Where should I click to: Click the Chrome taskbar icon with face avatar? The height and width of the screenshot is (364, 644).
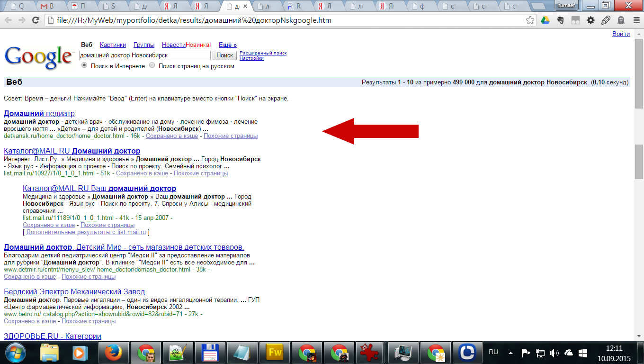pos(145,353)
